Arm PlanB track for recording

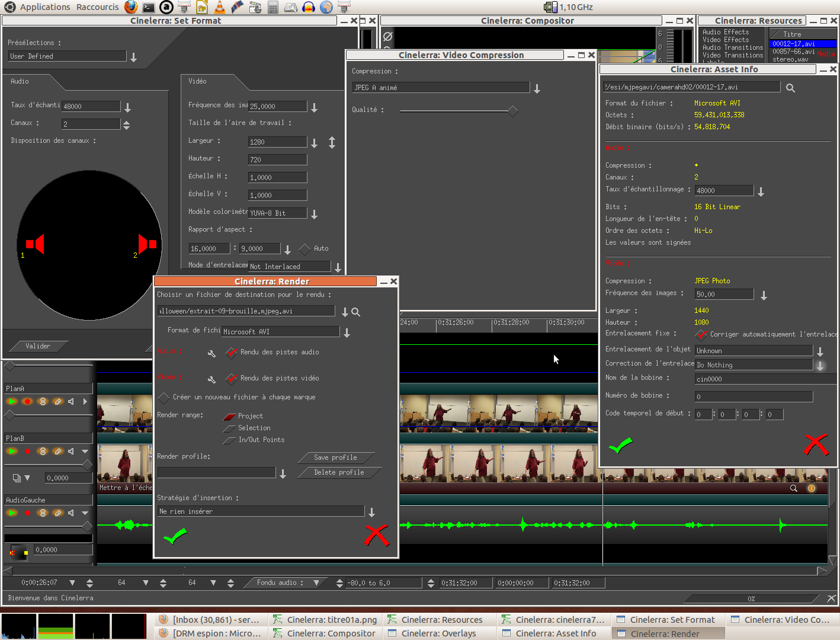[x=27, y=451]
